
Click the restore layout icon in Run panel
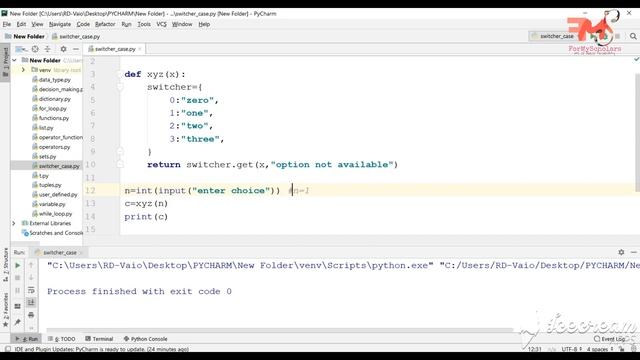(18, 306)
